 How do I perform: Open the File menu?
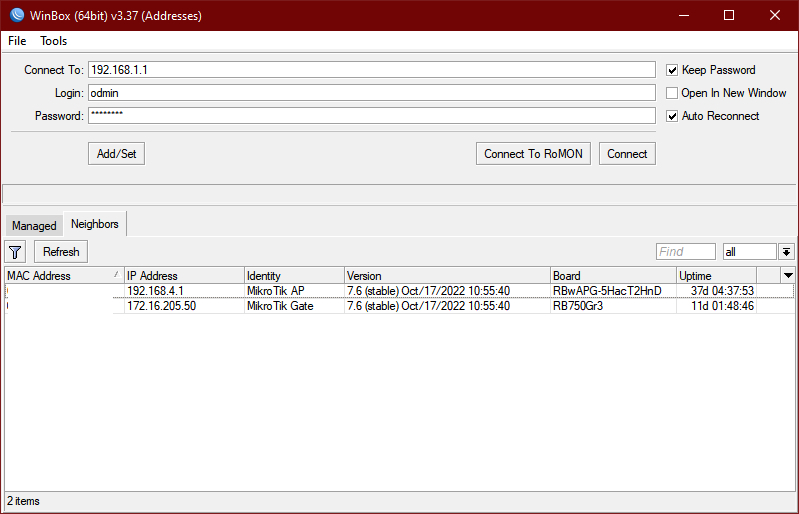coord(17,41)
